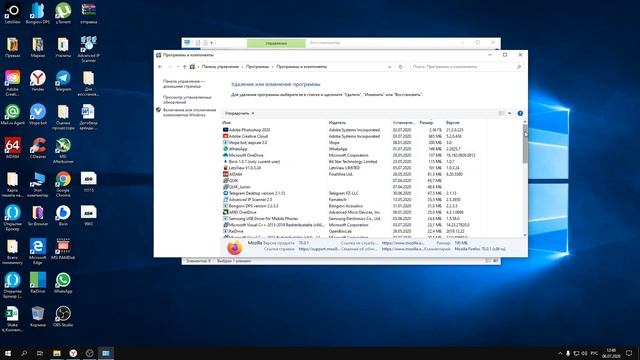Click the programs list vertical scrollbar thumb
Screen dimensions: 640x360
point(525,143)
